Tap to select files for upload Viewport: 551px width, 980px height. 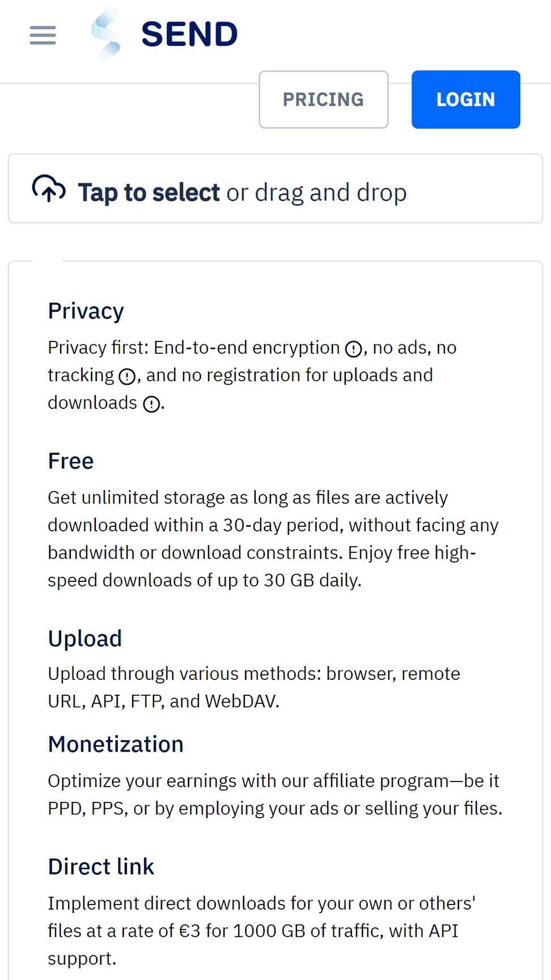149,192
